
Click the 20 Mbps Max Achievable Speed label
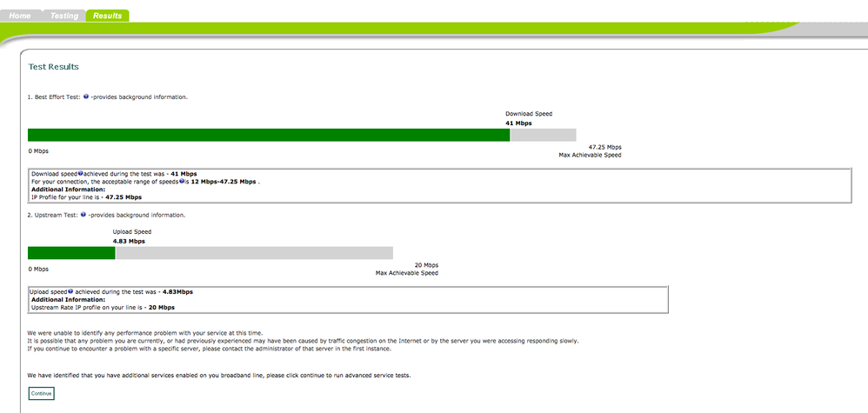tap(407, 269)
